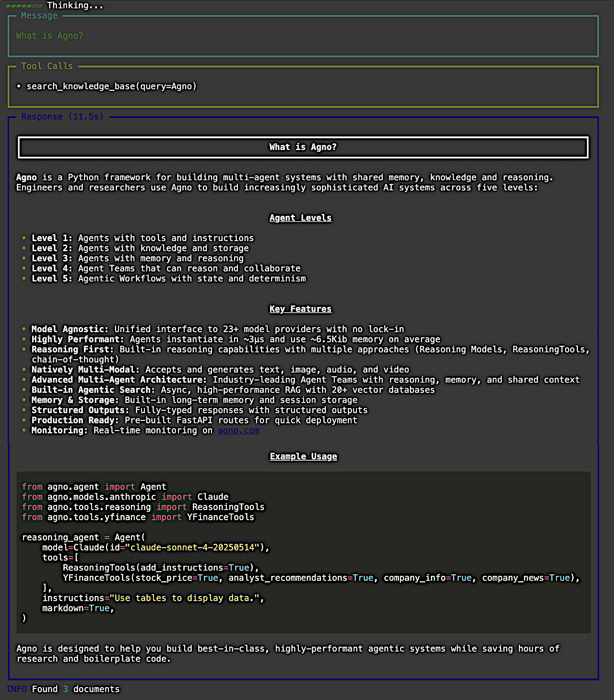Click the 'ReasoningTools(add_instructions=True)' code line

[161, 568]
